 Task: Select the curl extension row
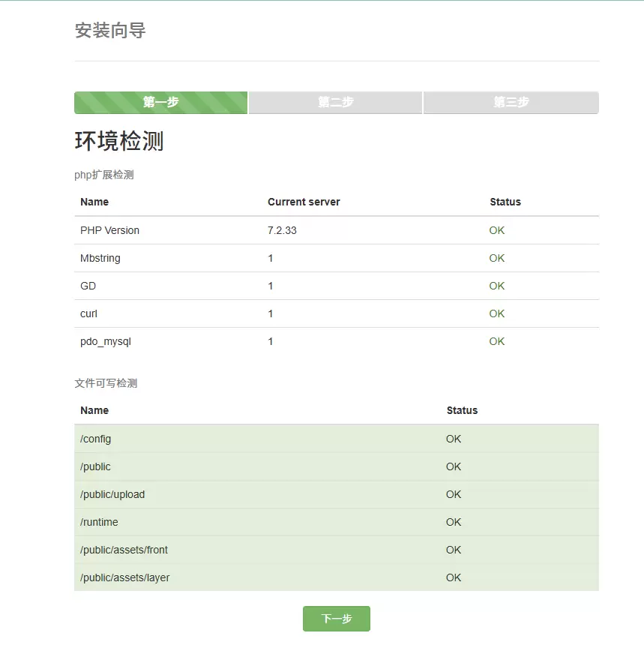coord(88,313)
